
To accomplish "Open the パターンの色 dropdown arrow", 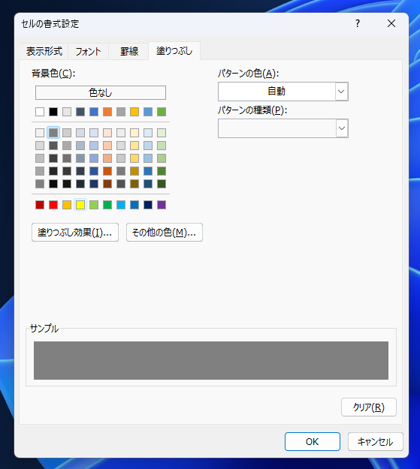I will [341, 91].
